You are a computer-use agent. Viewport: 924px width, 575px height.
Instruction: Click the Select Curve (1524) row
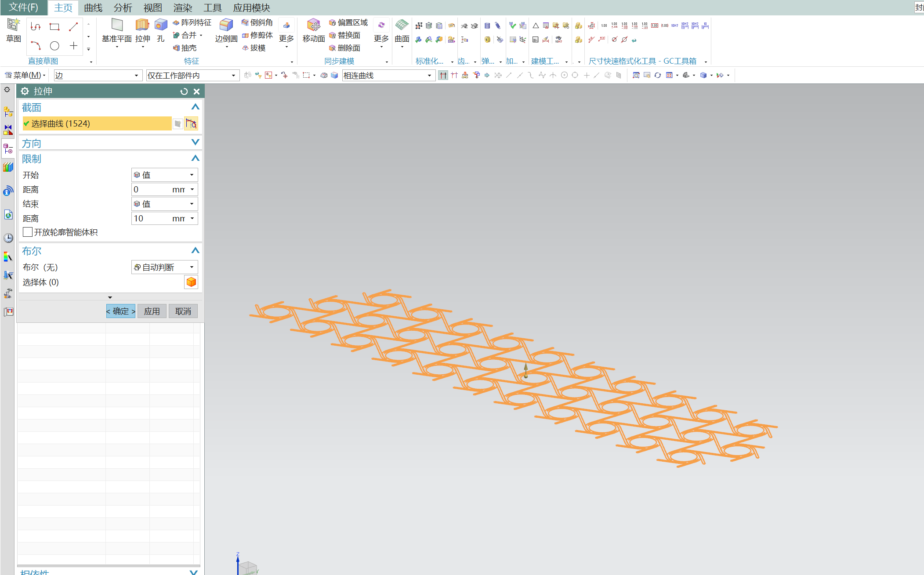[x=97, y=124]
